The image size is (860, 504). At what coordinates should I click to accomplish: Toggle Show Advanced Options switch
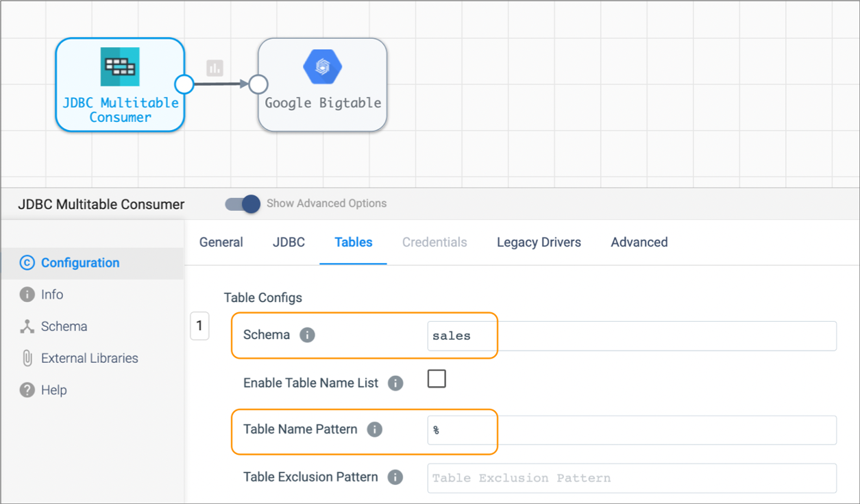pyautogui.click(x=243, y=203)
